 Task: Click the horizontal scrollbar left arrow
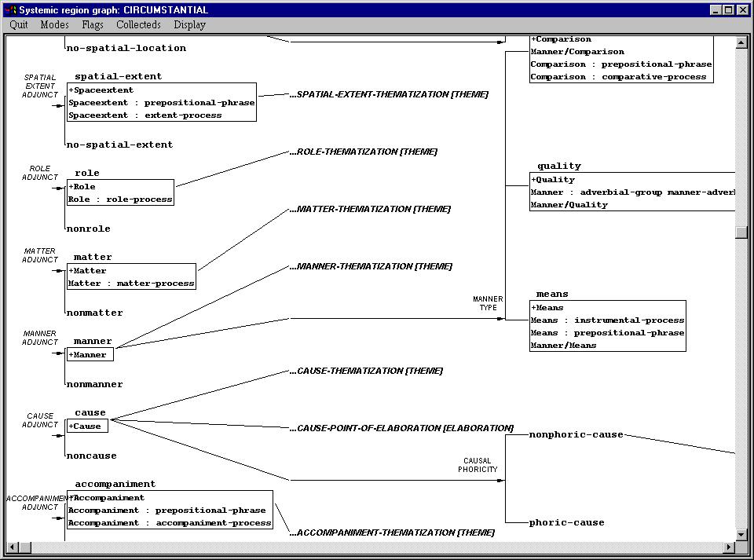(x=13, y=547)
